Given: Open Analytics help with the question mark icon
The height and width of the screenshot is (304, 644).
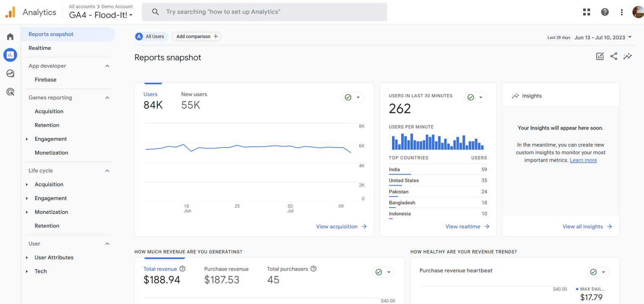Looking at the screenshot, I should click(x=605, y=12).
